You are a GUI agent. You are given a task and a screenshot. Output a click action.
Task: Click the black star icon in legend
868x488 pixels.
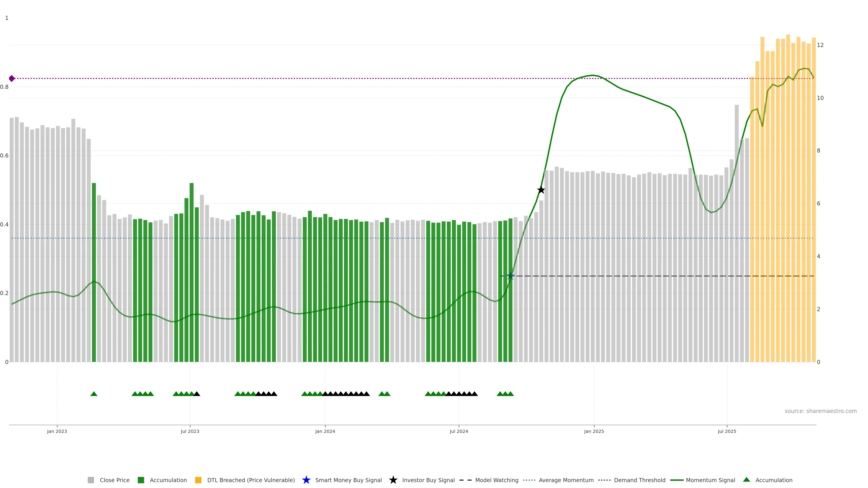393,480
